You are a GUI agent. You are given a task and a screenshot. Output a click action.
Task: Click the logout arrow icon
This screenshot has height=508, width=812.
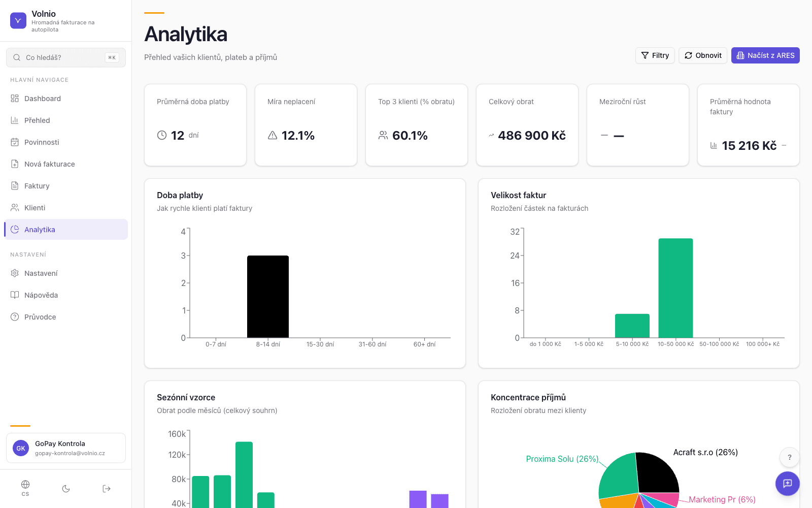click(107, 489)
